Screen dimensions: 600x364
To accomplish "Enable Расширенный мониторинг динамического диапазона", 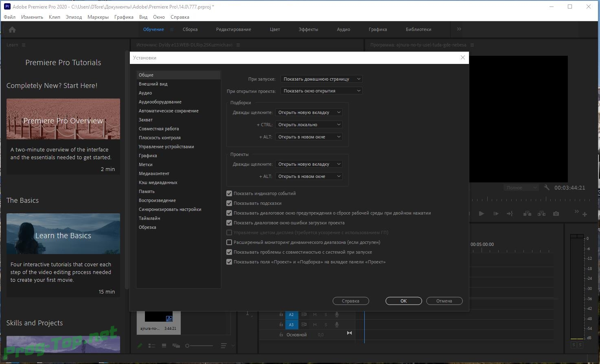I will (229, 242).
